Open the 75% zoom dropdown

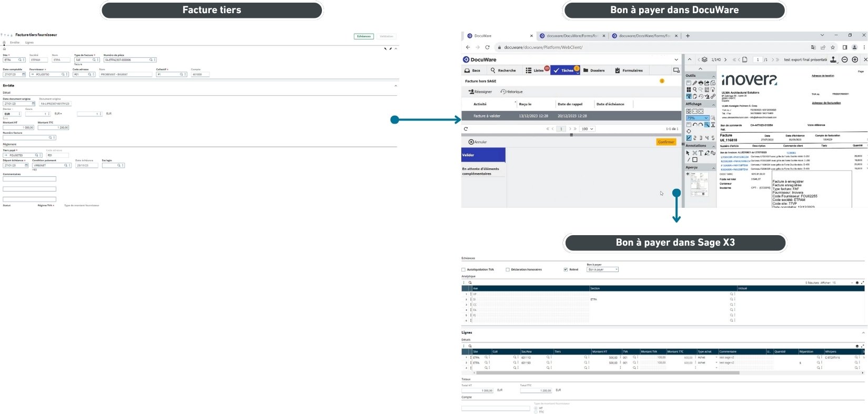(x=698, y=118)
